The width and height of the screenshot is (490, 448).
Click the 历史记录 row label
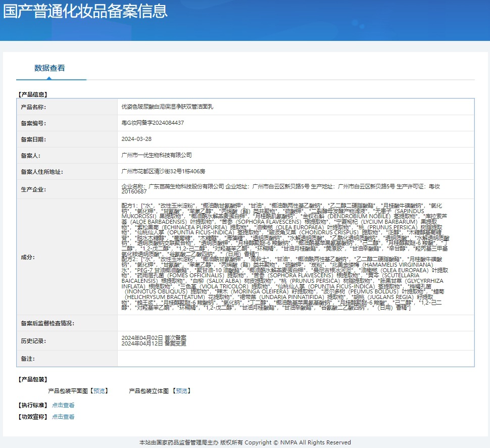[x=33, y=341]
